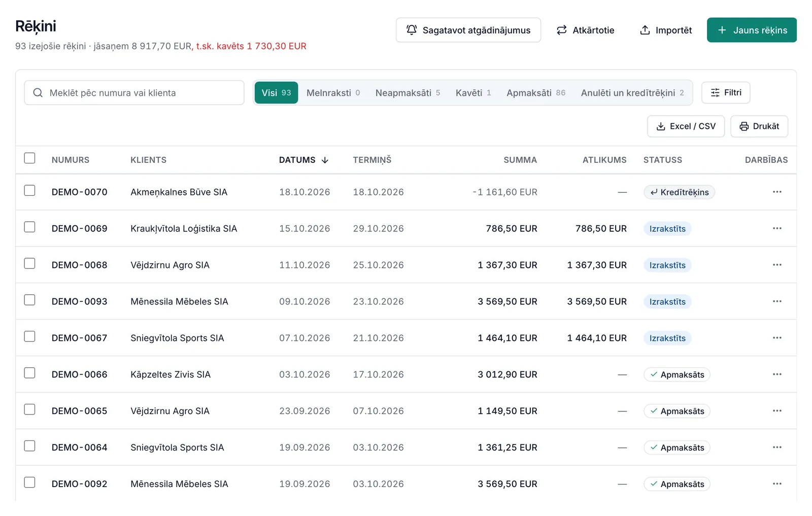Sort by the TERMIŅŠ column header
The height and width of the screenshot is (516, 812).
point(372,160)
